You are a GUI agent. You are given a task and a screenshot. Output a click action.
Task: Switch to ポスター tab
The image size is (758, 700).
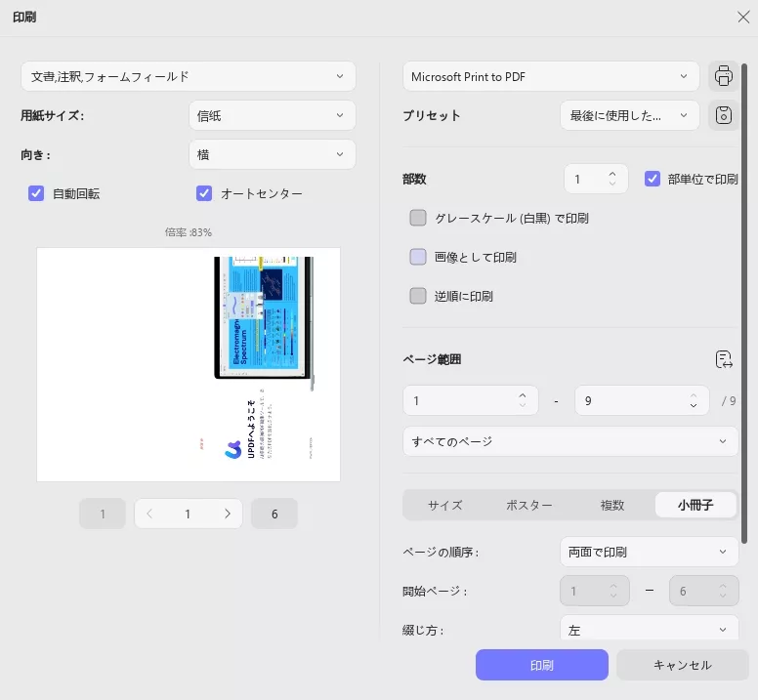click(x=528, y=505)
